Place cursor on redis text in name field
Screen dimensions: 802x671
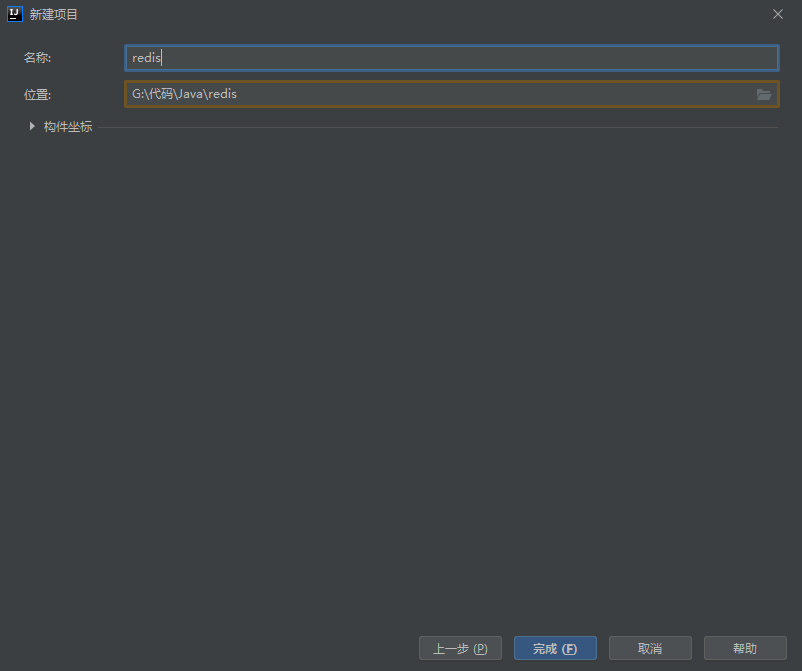coord(146,58)
